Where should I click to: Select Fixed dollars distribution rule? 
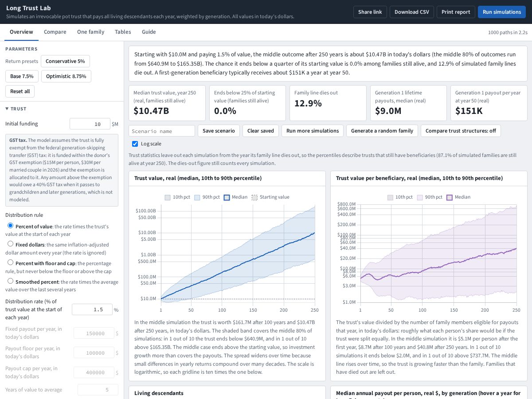pyautogui.click(x=11, y=244)
